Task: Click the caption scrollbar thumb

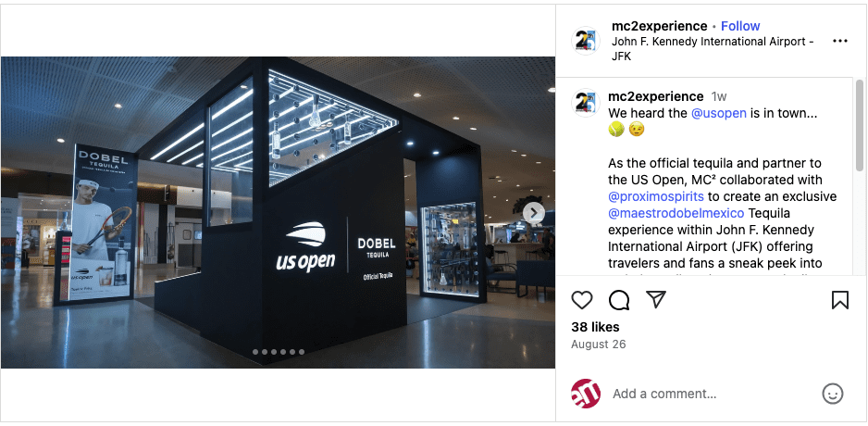Action: coord(859,125)
